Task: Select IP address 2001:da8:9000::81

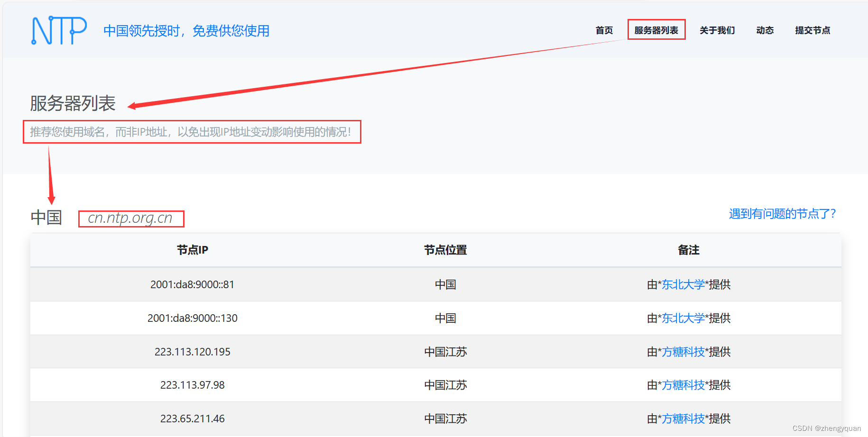Action: point(192,284)
